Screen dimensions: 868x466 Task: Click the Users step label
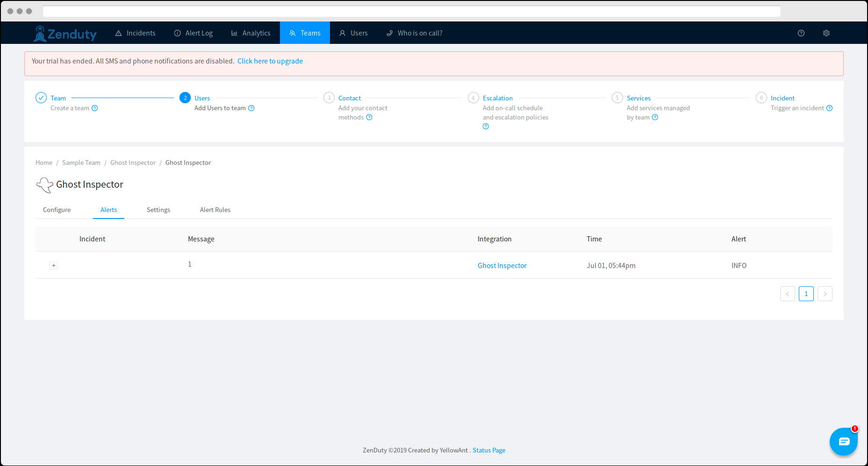[202, 99]
